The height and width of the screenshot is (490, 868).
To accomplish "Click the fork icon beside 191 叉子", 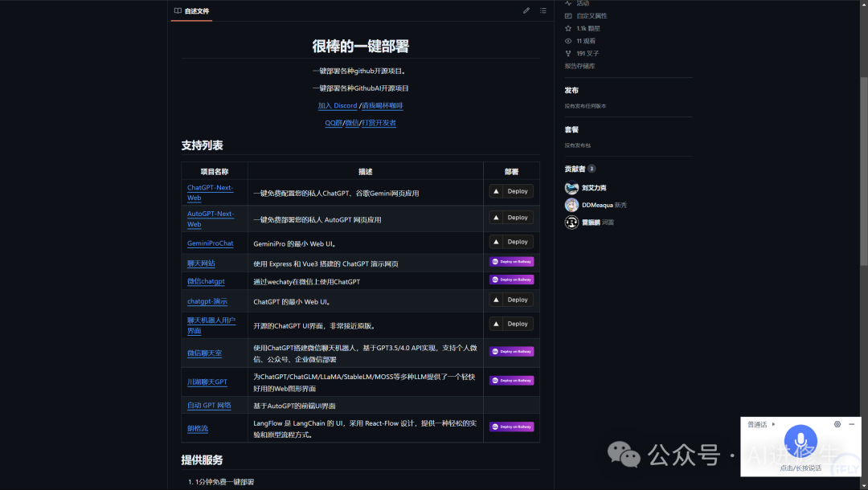I will pyautogui.click(x=568, y=54).
